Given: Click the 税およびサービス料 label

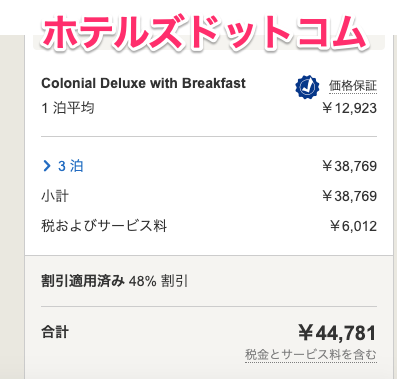Looking at the screenshot, I should click(x=104, y=226).
